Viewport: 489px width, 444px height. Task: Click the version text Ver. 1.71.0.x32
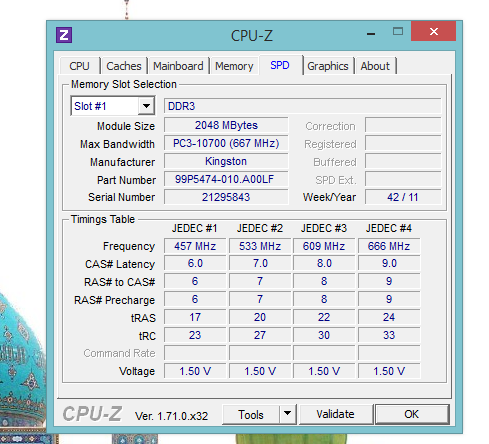[171, 416]
